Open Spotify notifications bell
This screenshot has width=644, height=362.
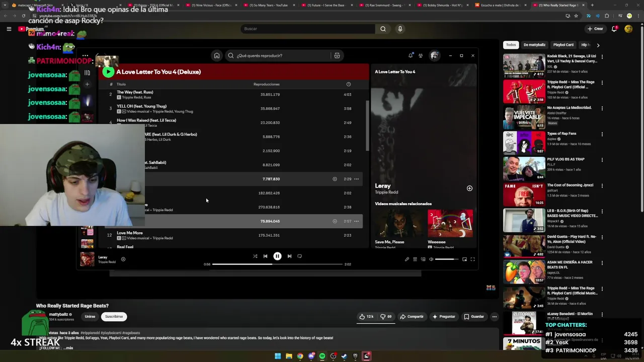(411, 55)
